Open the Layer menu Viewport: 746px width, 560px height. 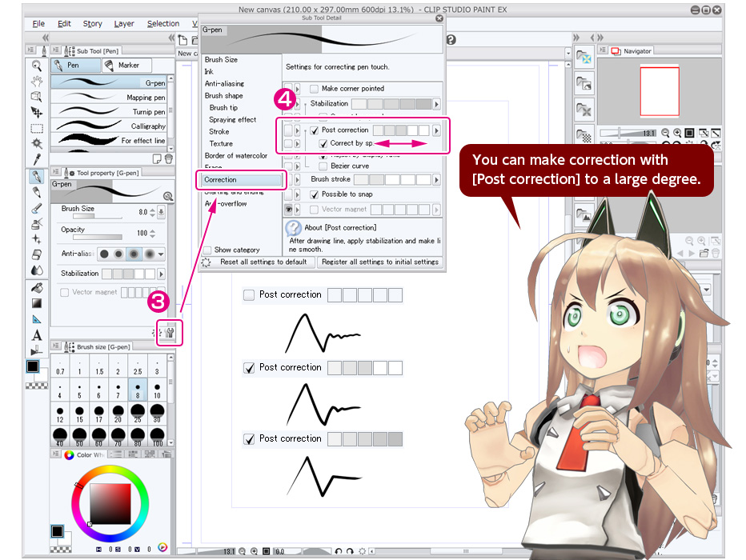click(x=124, y=24)
